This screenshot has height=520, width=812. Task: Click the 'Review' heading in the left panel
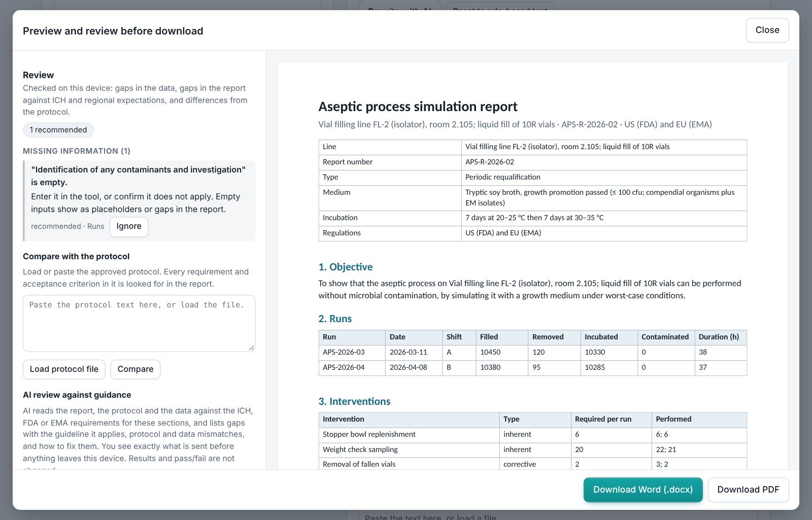point(38,75)
